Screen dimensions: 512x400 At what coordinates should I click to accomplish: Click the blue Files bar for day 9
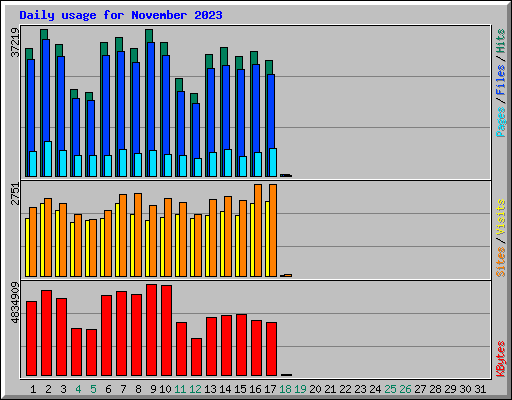click(x=151, y=96)
